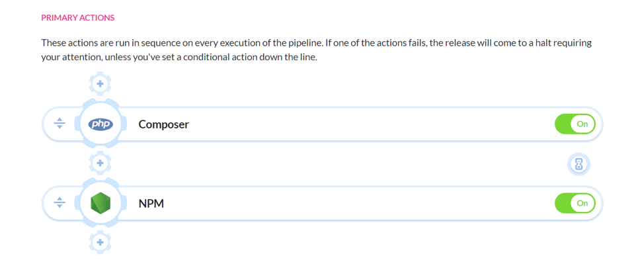Image resolution: width=644 pixels, height=274 pixels.
Task: Click the up arrow on NPM reorder handle
Action: click(x=60, y=199)
